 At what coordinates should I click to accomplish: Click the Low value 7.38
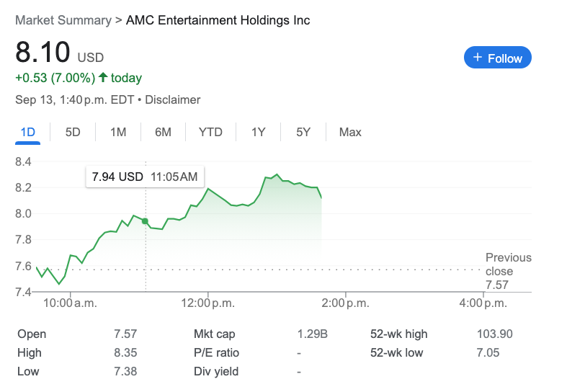[125, 371]
